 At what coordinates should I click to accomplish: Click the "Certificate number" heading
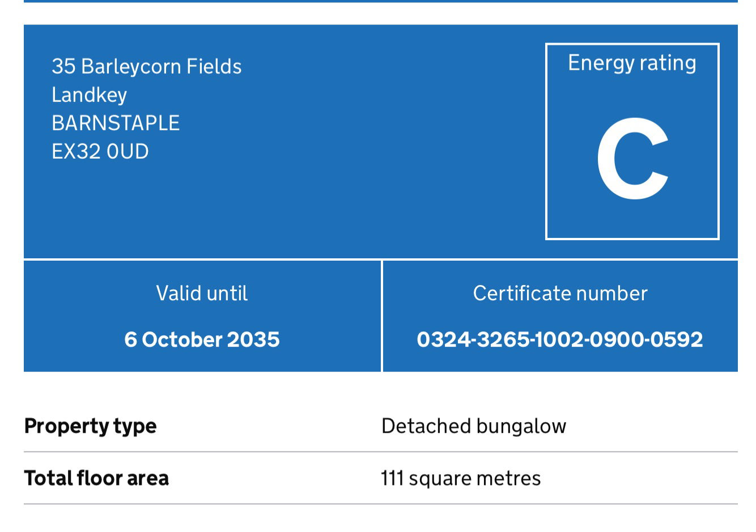pos(560,293)
